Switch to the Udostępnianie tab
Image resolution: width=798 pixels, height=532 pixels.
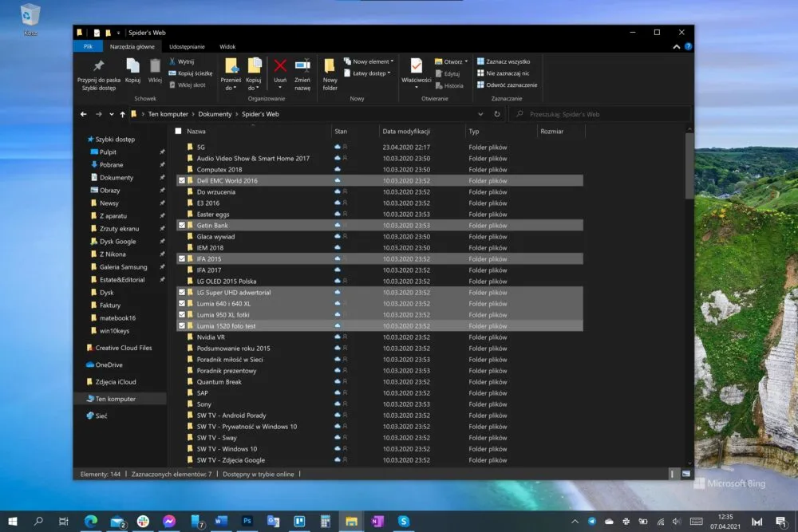[187, 46]
